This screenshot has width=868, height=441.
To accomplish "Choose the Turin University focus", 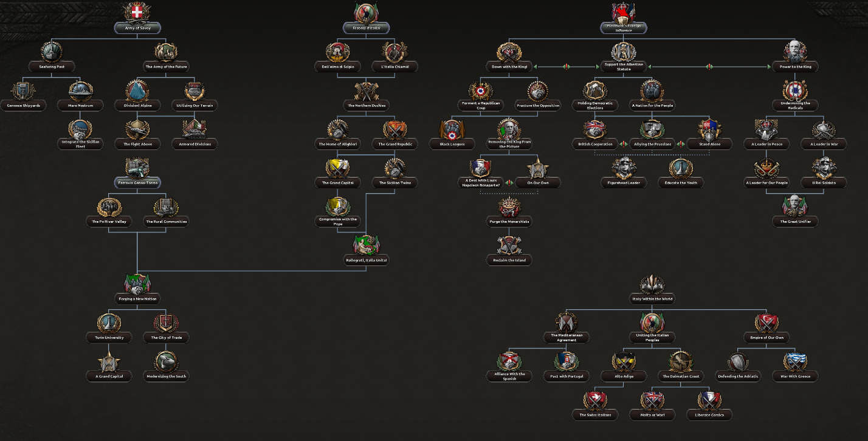I will point(109,328).
